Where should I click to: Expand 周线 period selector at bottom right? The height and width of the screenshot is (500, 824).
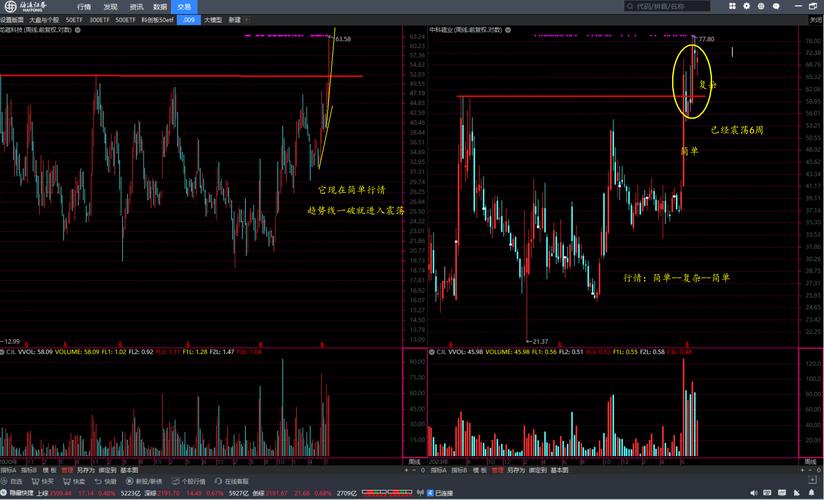811,460
